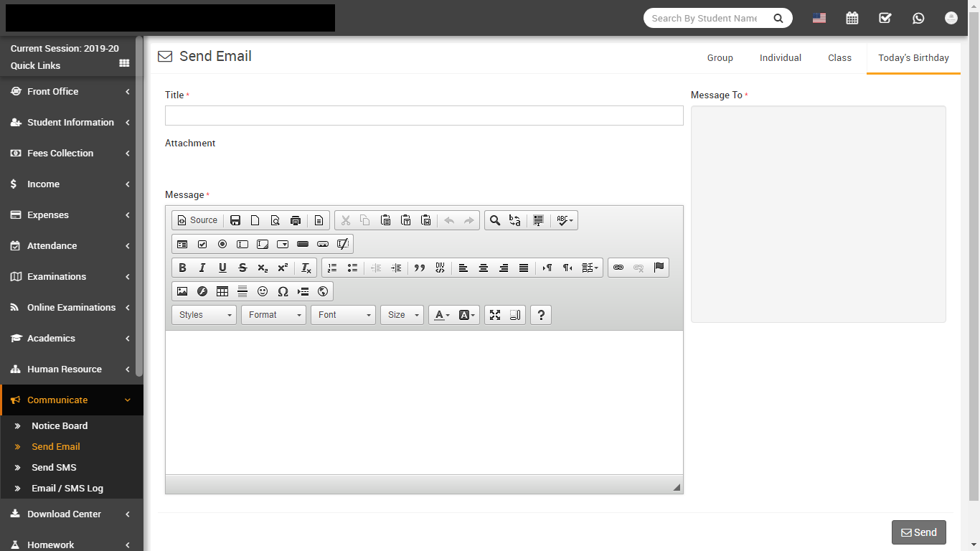Maximize the editor with the fullscreen icon
The image size is (980, 551).
coord(494,315)
